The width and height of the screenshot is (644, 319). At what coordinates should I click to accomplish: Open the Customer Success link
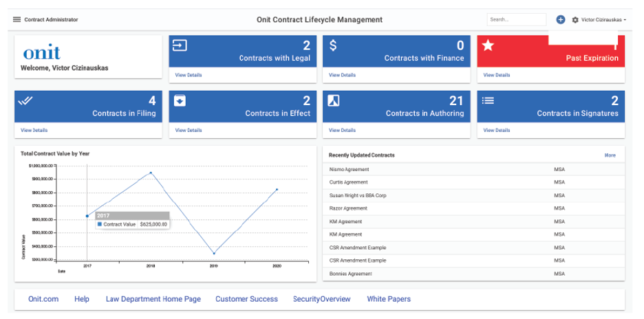pyautogui.click(x=246, y=299)
